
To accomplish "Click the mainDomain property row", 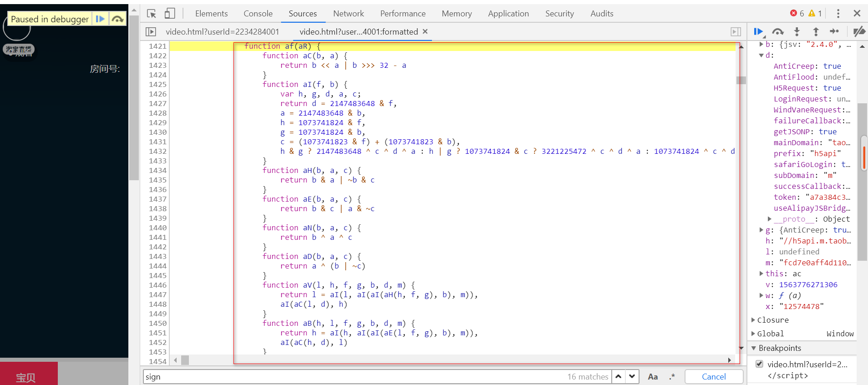I will pyautogui.click(x=812, y=142).
